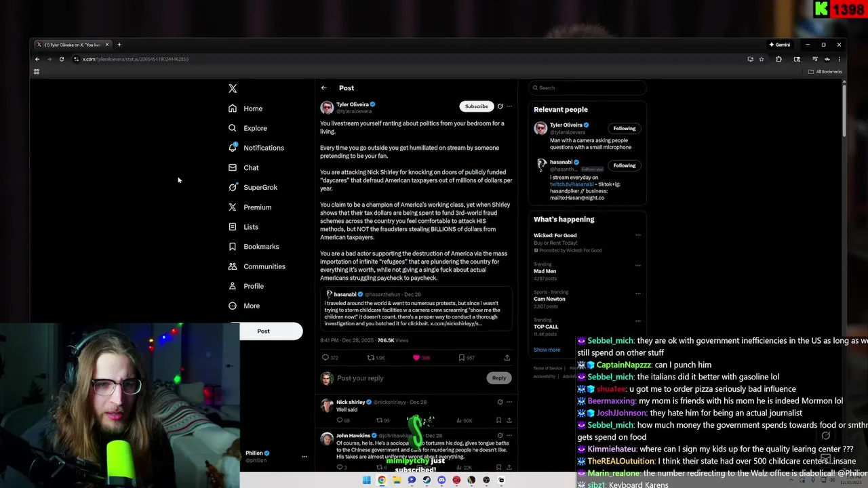Open three-dot menu on Nick shirley's comment
This screenshot has width=868, height=488.
(509, 402)
